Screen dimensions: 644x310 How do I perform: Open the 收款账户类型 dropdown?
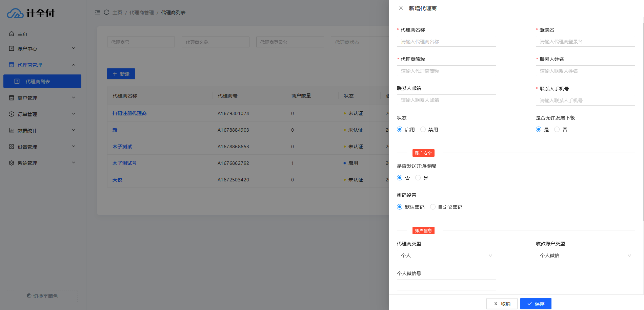[x=585, y=256]
